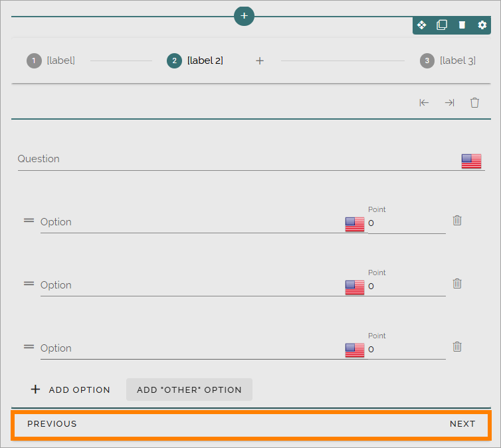Delete the first Option with its trash icon
The image size is (501, 448).
point(457,221)
